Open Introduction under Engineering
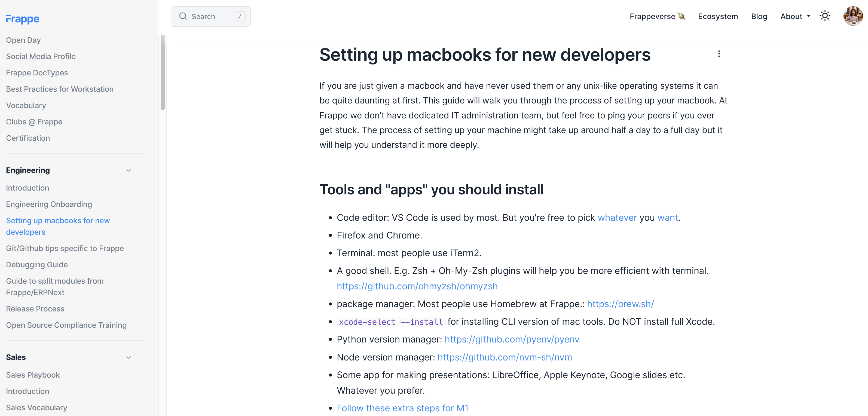This screenshot has height=416, width=868. [27, 188]
